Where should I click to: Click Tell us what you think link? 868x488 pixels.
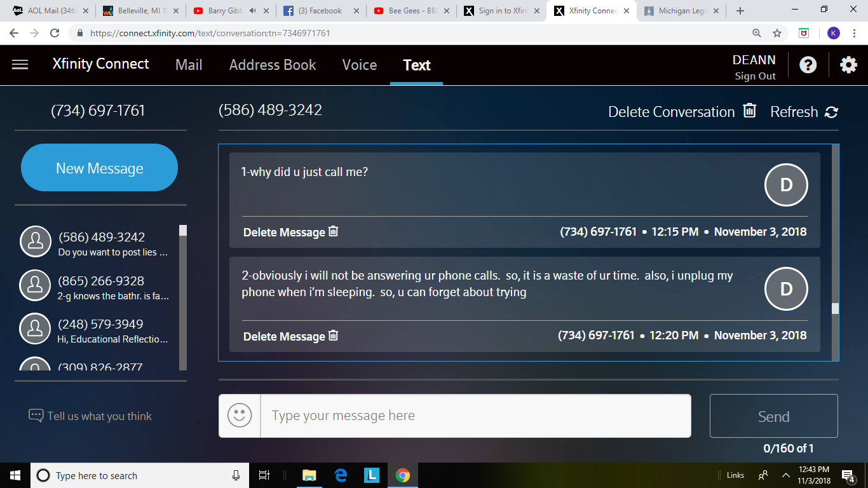[99, 416]
